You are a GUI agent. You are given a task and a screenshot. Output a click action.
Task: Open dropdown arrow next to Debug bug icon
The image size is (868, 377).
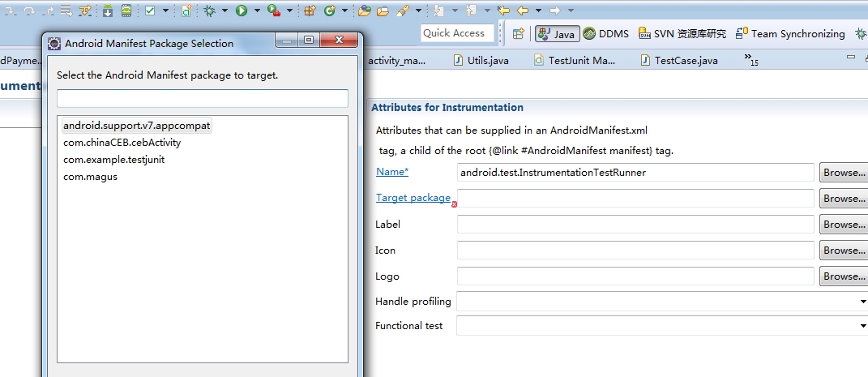click(224, 11)
